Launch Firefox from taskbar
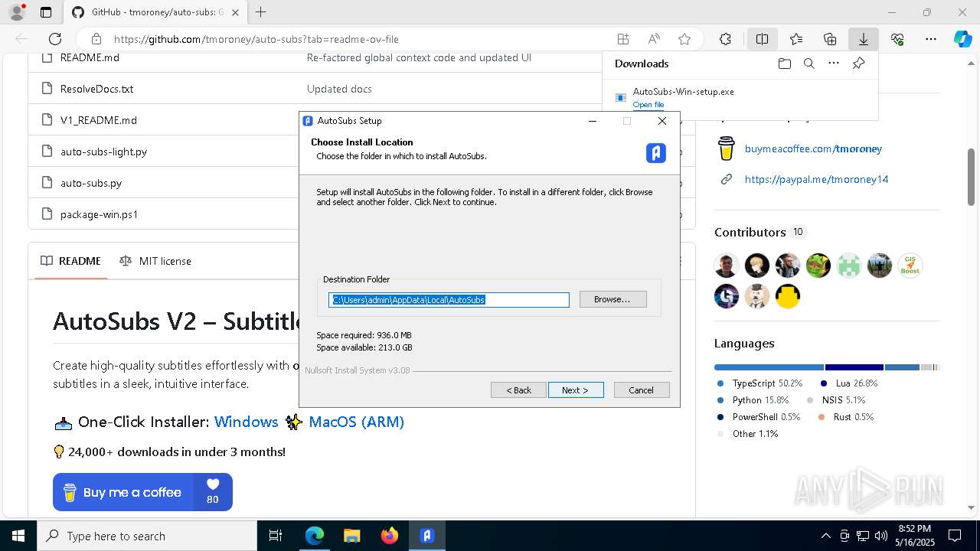Viewport: 980px width, 551px height. pyautogui.click(x=389, y=536)
